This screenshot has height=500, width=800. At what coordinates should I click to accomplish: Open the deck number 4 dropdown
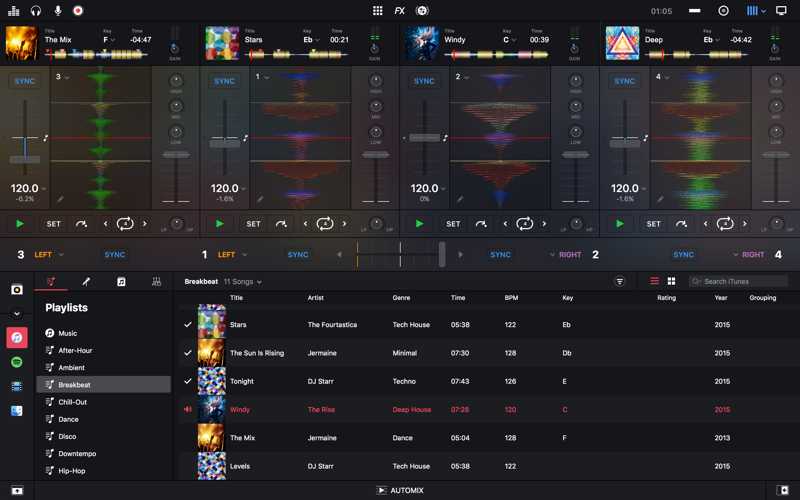pyautogui.click(x=662, y=77)
